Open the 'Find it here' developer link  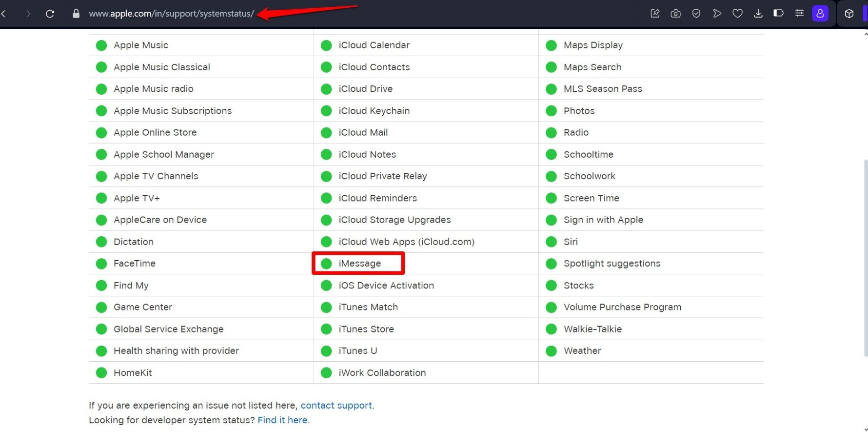(x=282, y=420)
